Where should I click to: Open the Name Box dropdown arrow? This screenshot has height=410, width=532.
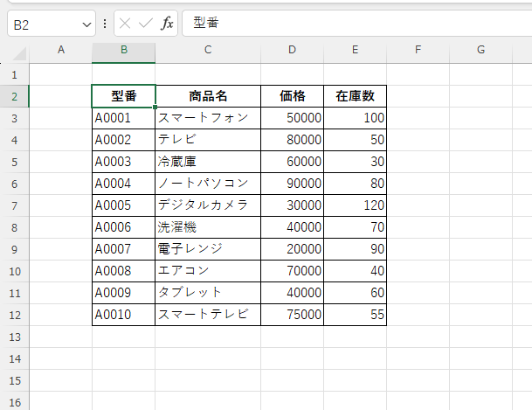[86, 24]
